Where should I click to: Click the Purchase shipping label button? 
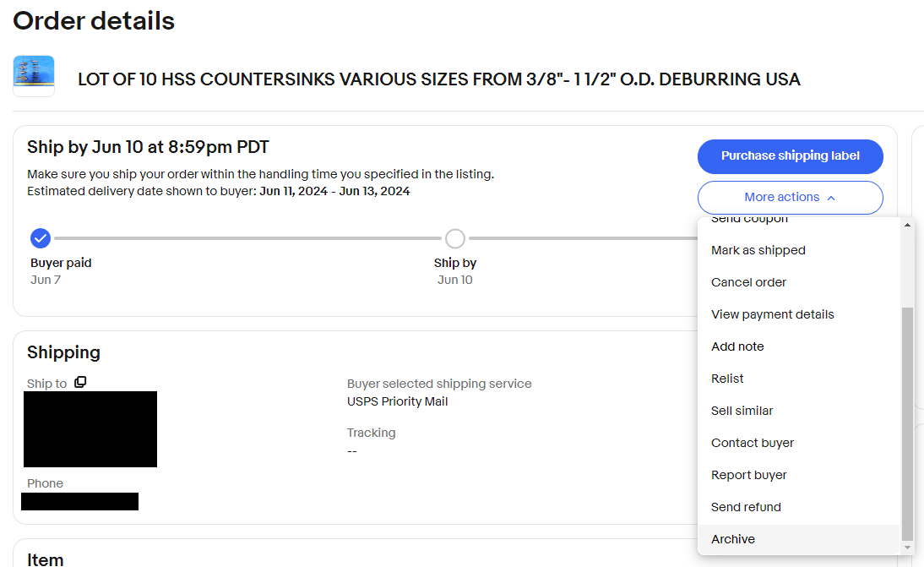pos(790,156)
